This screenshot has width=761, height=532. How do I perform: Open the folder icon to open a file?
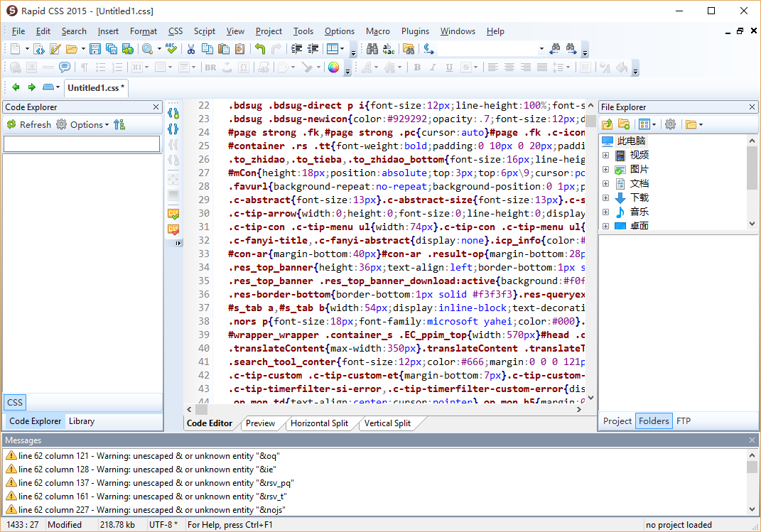[x=72, y=48]
